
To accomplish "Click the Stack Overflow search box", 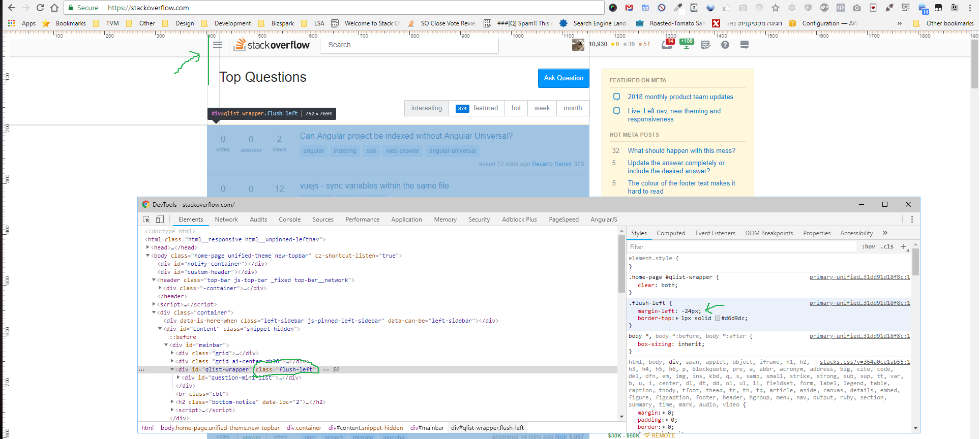I will tap(409, 45).
